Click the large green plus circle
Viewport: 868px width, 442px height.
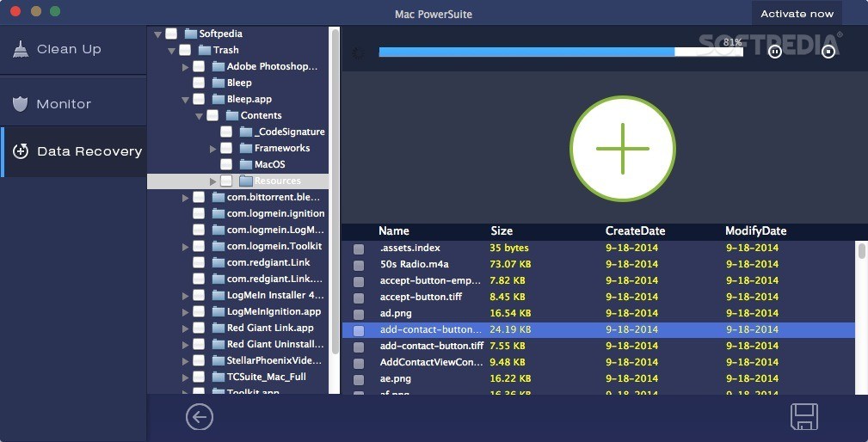(x=623, y=149)
